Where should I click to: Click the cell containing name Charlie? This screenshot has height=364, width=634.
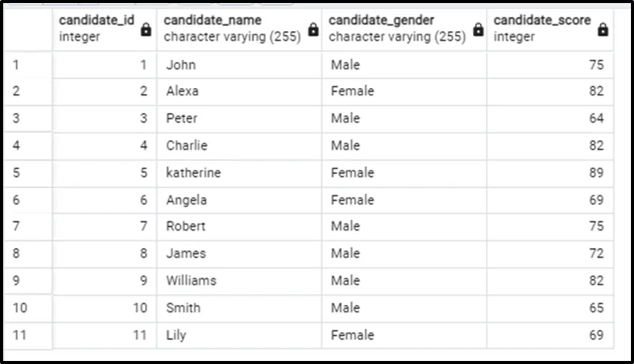click(x=238, y=146)
